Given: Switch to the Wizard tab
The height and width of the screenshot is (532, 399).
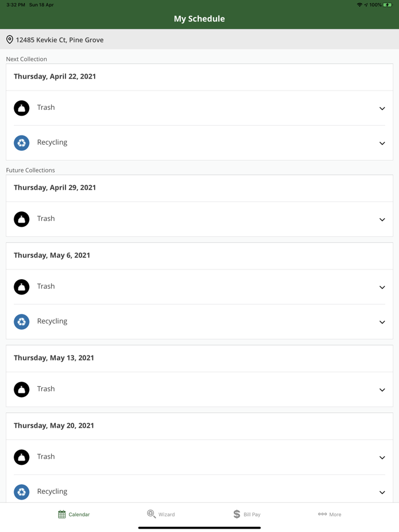Looking at the screenshot, I should coord(161,514).
